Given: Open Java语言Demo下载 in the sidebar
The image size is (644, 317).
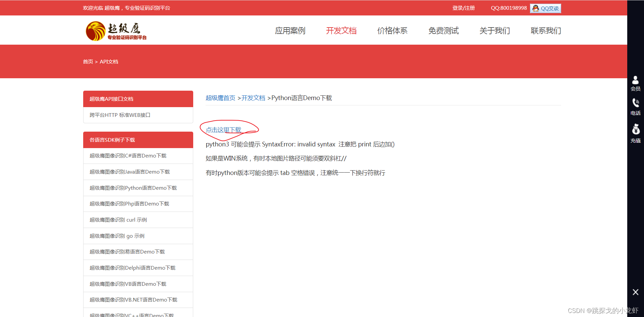Looking at the screenshot, I should pyautogui.click(x=138, y=172).
